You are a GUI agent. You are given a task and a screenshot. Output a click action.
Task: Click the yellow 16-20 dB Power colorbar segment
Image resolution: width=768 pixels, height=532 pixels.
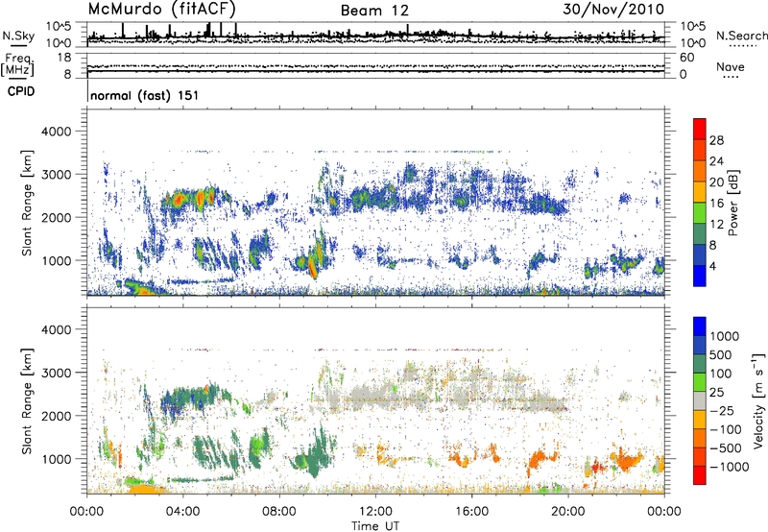pyautogui.click(x=700, y=192)
